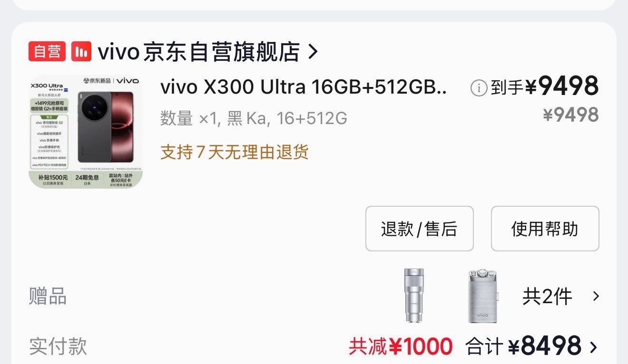Image resolution: width=628 pixels, height=364 pixels.
Task: Tap the teleconverter lens gift image
Action: pyautogui.click(x=414, y=296)
